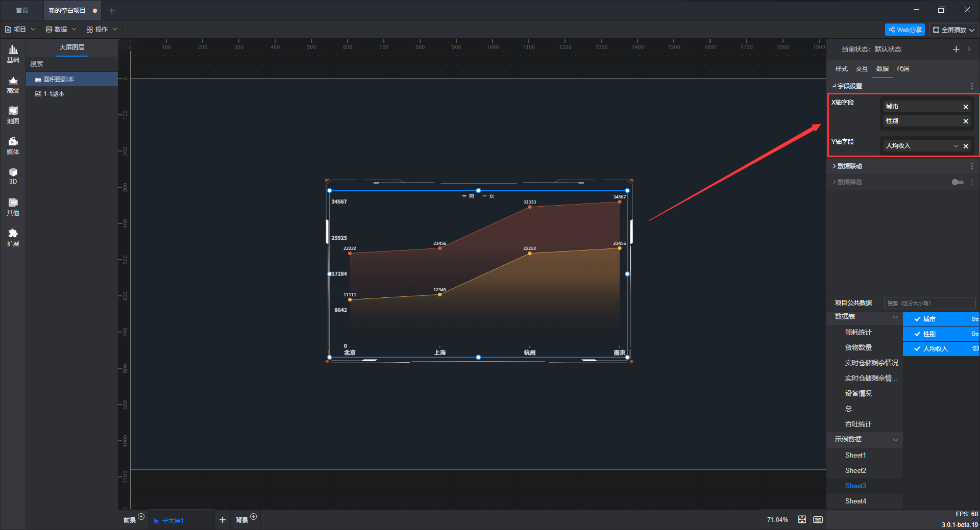Remove the 性别 X-axis field
Screen dimensions: 980x530
point(966,121)
